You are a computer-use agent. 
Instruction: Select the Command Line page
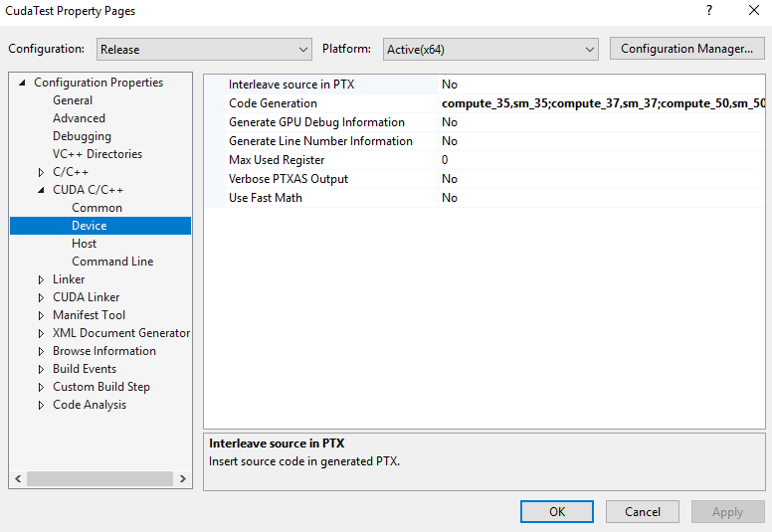click(112, 262)
